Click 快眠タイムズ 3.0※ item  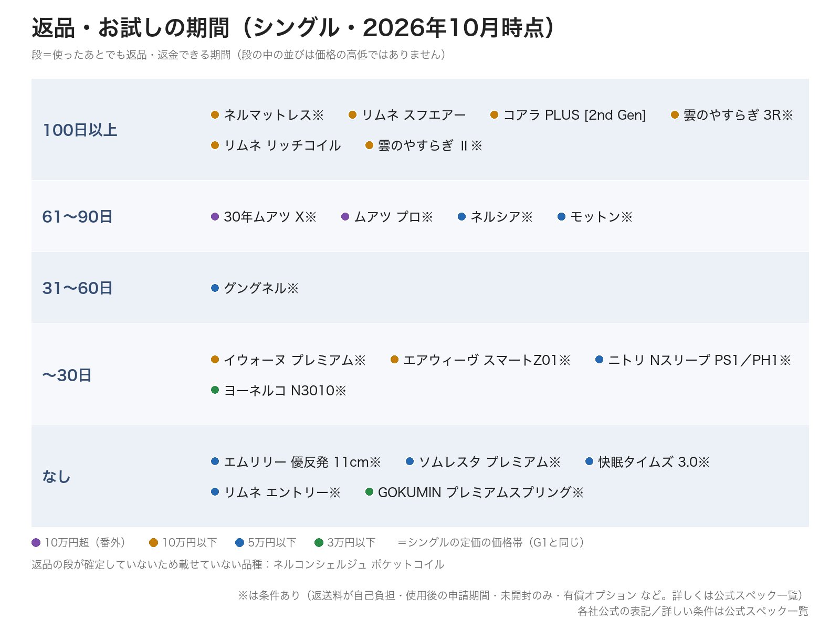click(x=647, y=462)
